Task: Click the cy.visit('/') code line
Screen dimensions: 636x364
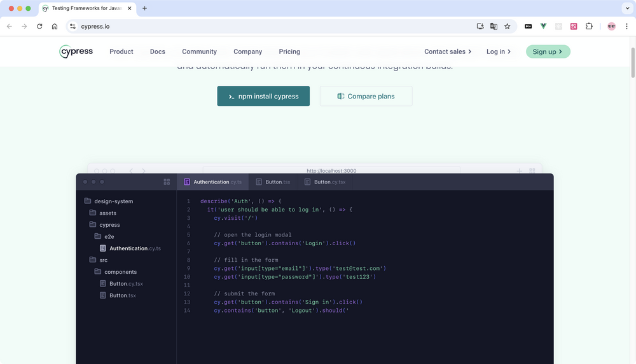Action: point(236,218)
